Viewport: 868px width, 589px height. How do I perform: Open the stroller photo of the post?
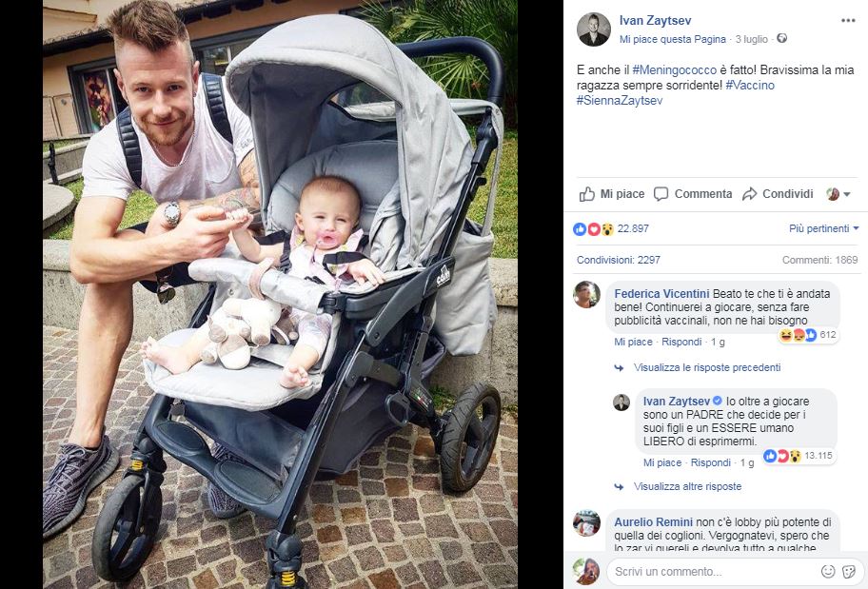(280, 295)
